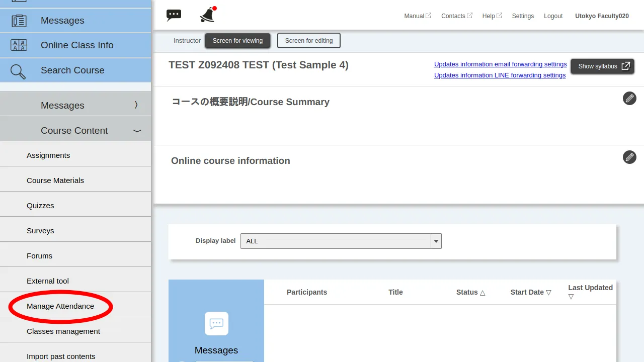Open Updates information LINE forwarding settings
644x362 pixels.
[x=500, y=75]
